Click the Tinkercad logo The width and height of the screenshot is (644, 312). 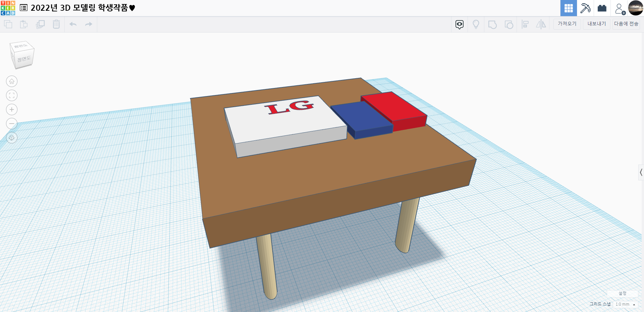click(x=8, y=8)
